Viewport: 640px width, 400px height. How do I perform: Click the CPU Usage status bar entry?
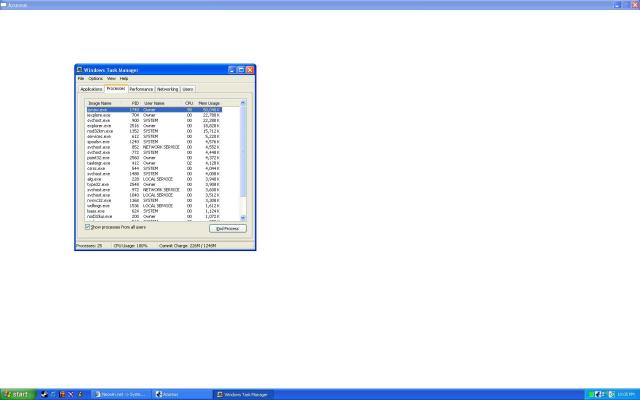click(131, 246)
